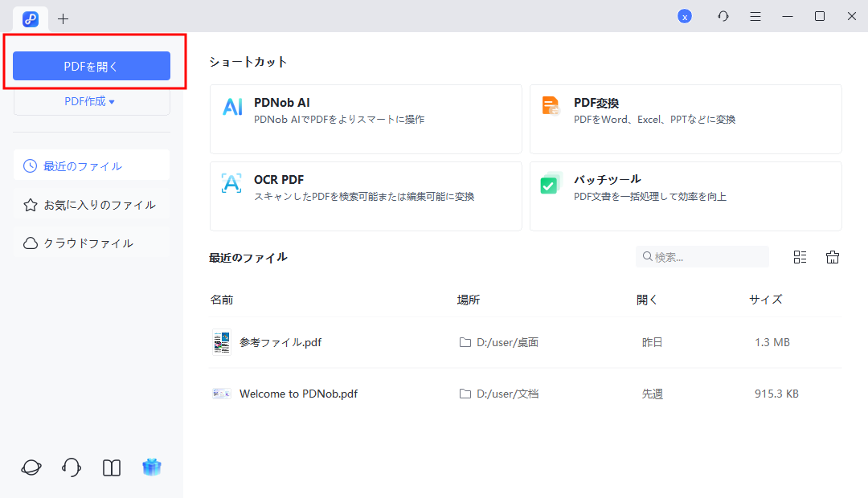Select クラウドファイル from the sidebar
Viewport: 868px width, 498px height.
coord(91,243)
